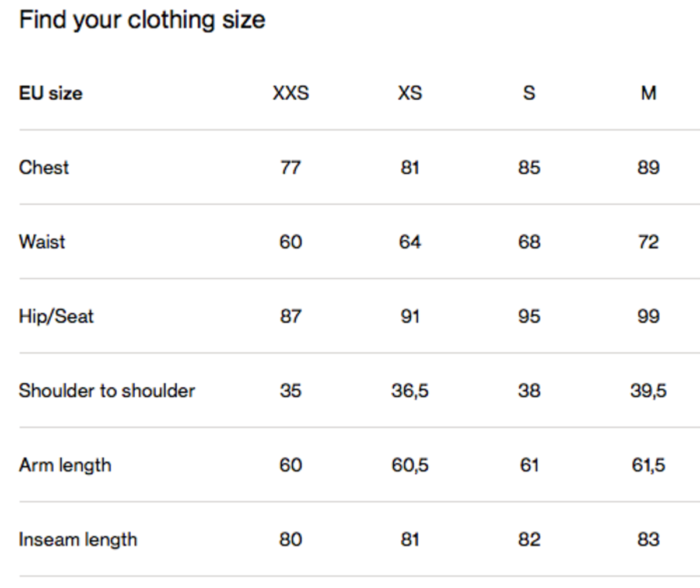Viewport: 700px width, 588px height.
Task: Select shoulder value 39,5 for M
Action: click(x=648, y=391)
